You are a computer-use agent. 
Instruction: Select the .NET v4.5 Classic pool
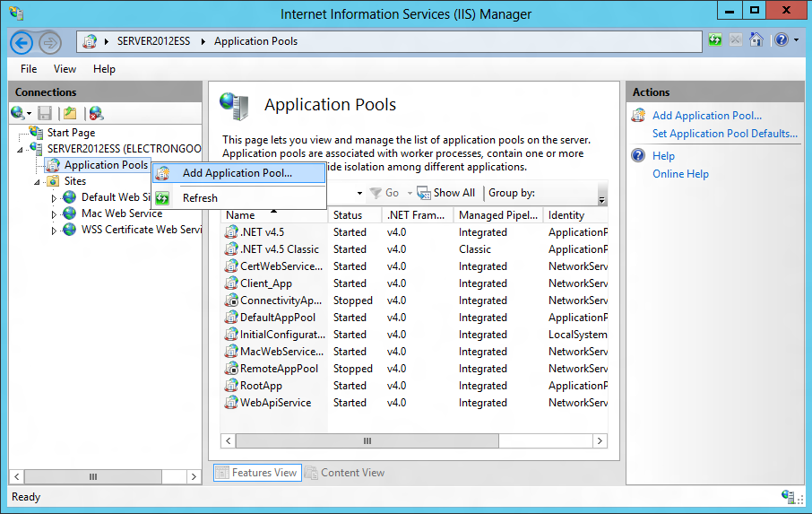point(414,249)
